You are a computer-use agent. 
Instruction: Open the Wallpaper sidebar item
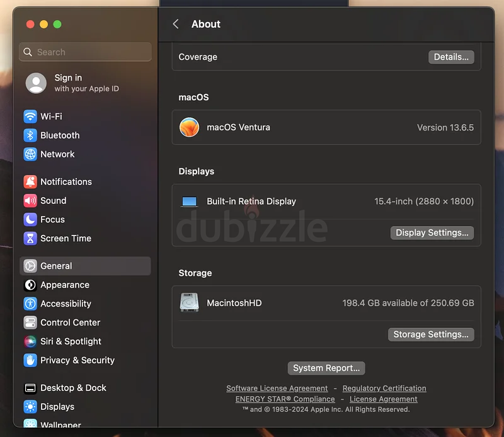pyautogui.click(x=85, y=424)
